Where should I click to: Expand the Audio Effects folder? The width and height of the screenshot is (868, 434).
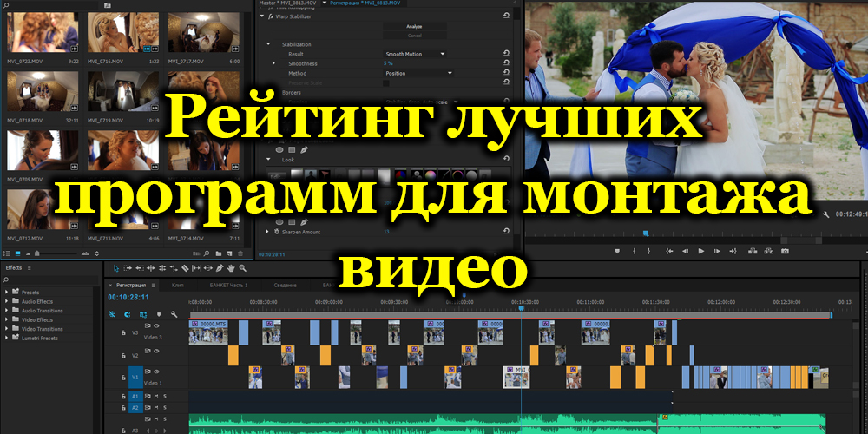7,301
